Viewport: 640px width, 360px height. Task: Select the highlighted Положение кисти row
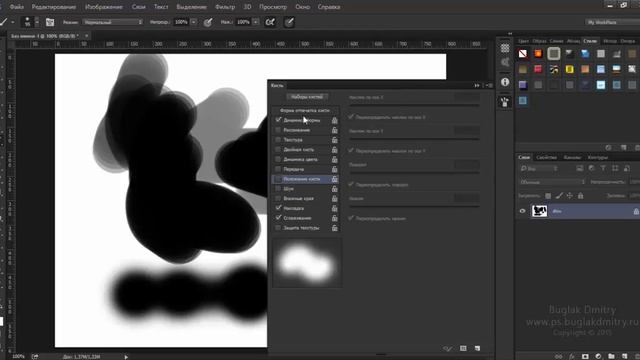coord(305,179)
